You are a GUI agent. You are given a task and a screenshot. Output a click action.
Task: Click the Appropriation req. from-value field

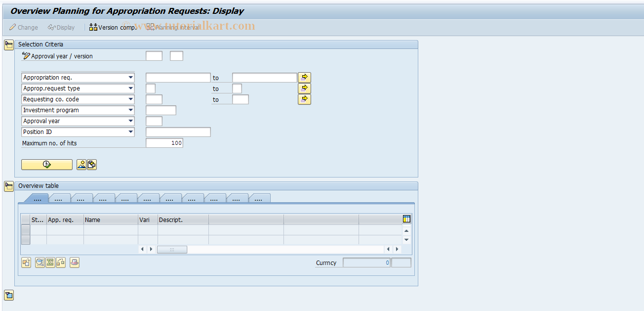[x=178, y=78]
